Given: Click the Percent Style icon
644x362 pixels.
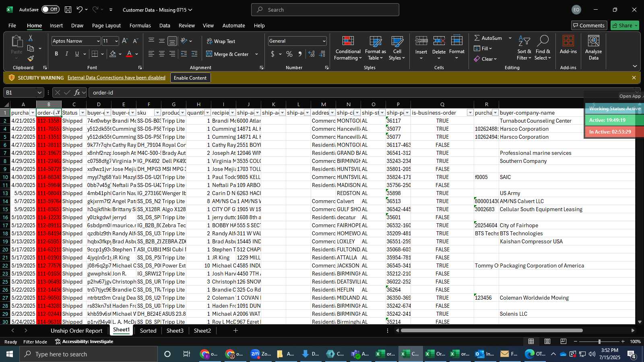Looking at the screenshot, I should [x=289, y=54].
